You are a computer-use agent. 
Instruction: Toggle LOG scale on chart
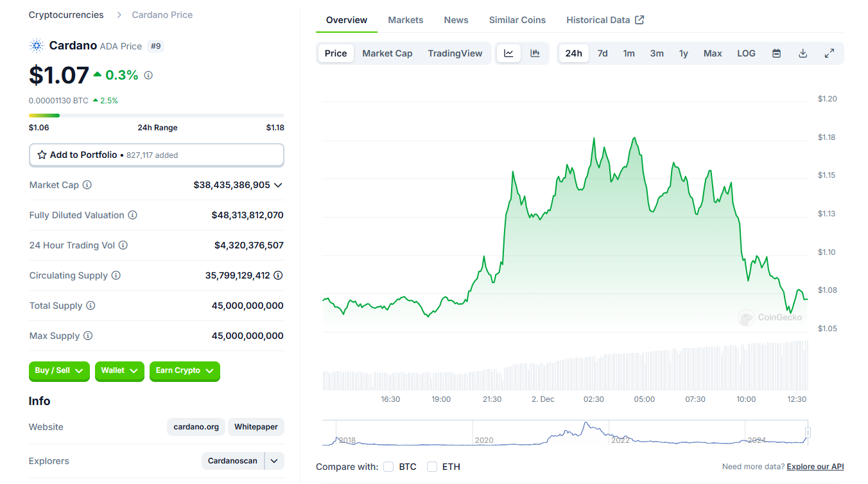[x=746, y=53]
